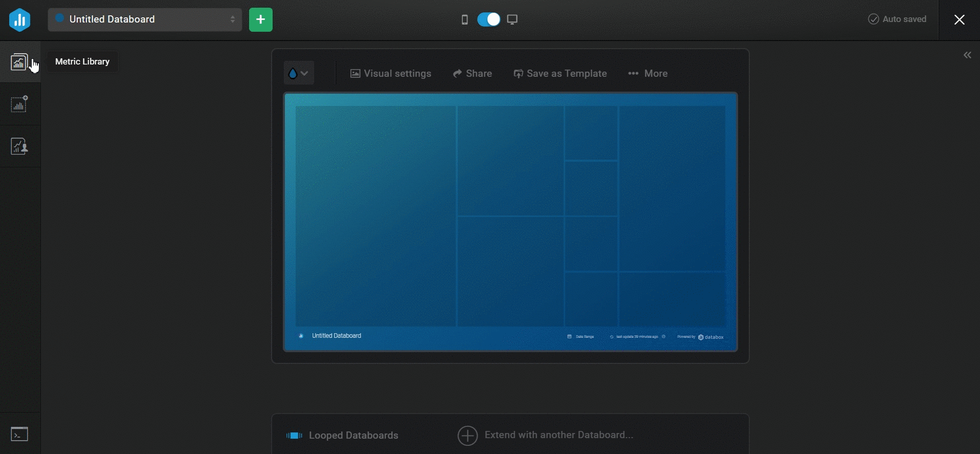Click the Untitled Databoard title in preview footer
980x454 pixels.
(x=337, y=336)
